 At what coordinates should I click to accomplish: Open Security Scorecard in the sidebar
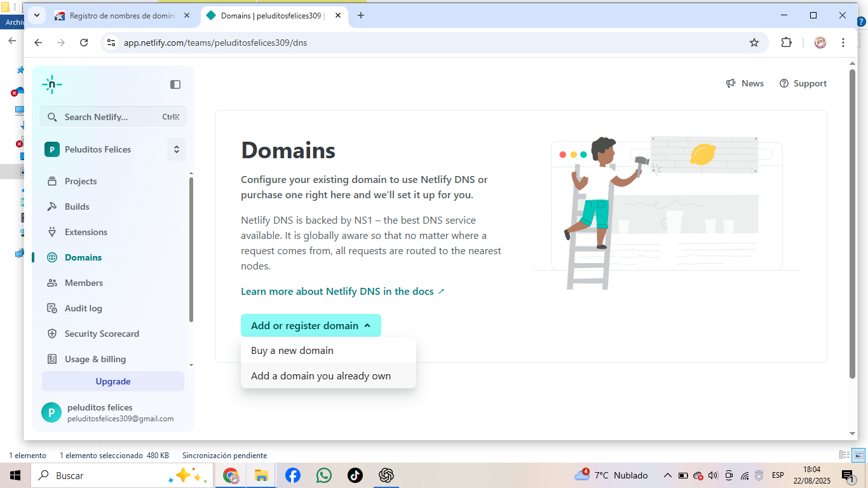pyautogui.click(x=102, y=334)
